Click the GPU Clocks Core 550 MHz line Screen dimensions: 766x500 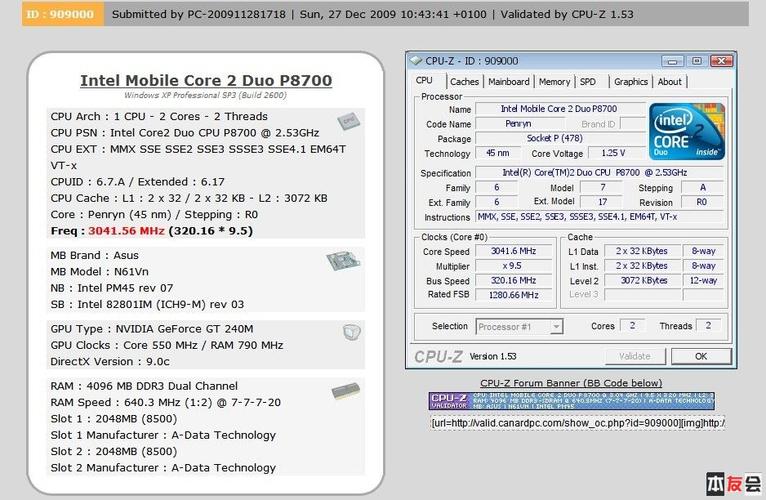(167, 345)
